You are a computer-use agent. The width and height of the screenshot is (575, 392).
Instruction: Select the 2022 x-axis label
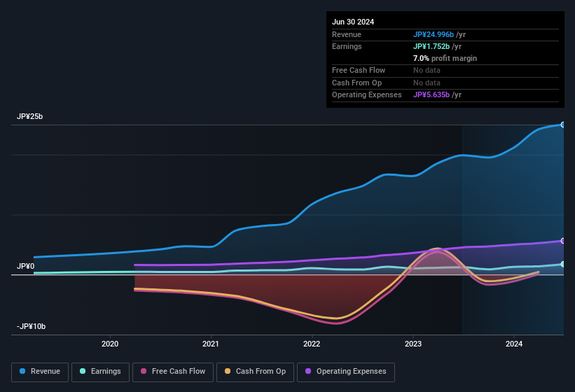(x=312, y=344)
